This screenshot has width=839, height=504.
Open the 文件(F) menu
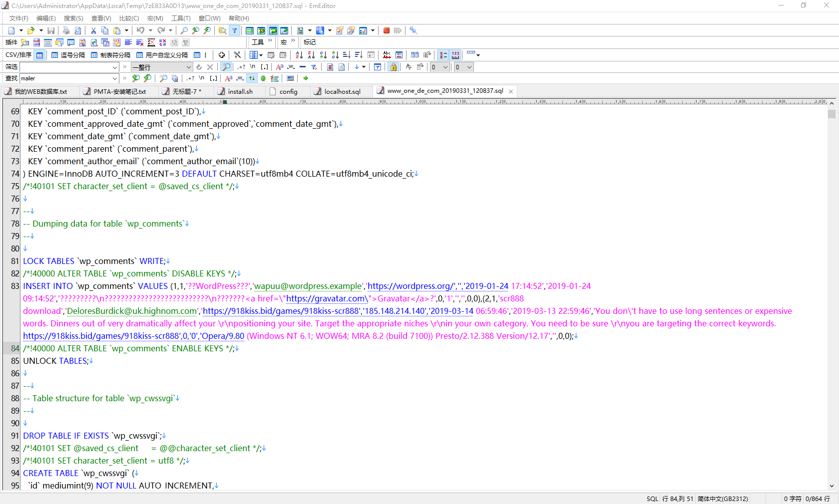(18, 18)
